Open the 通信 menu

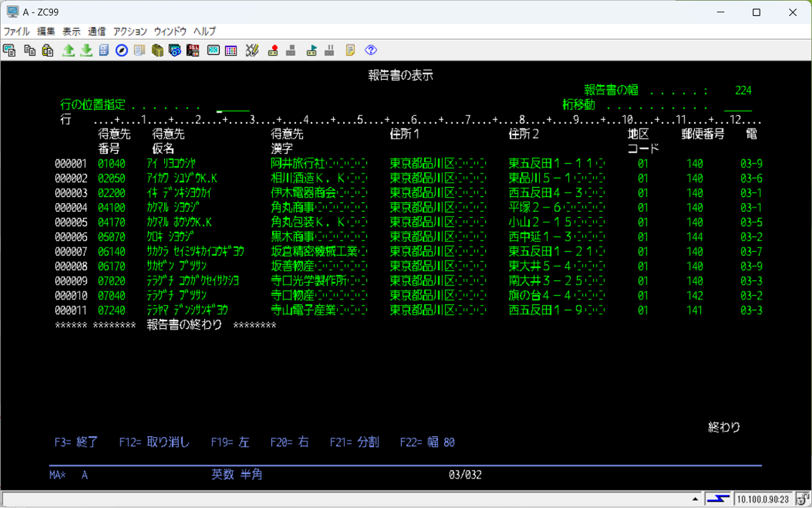click(x=96, y=31)
